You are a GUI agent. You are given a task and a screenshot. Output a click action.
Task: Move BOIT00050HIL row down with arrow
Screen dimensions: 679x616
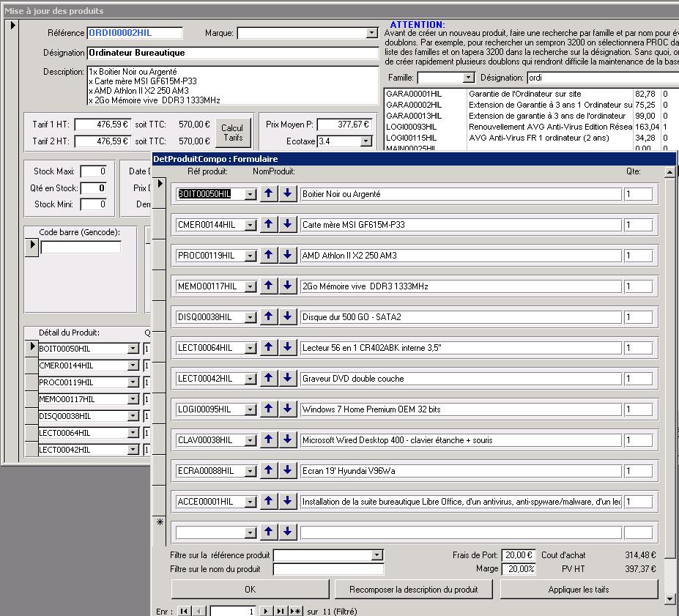click(288, 193)
